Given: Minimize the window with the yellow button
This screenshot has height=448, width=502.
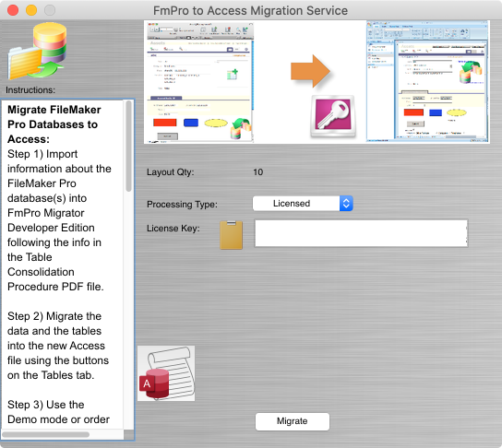Looking at the screenshot, I should pyautogui.click(x=31, y=10).
